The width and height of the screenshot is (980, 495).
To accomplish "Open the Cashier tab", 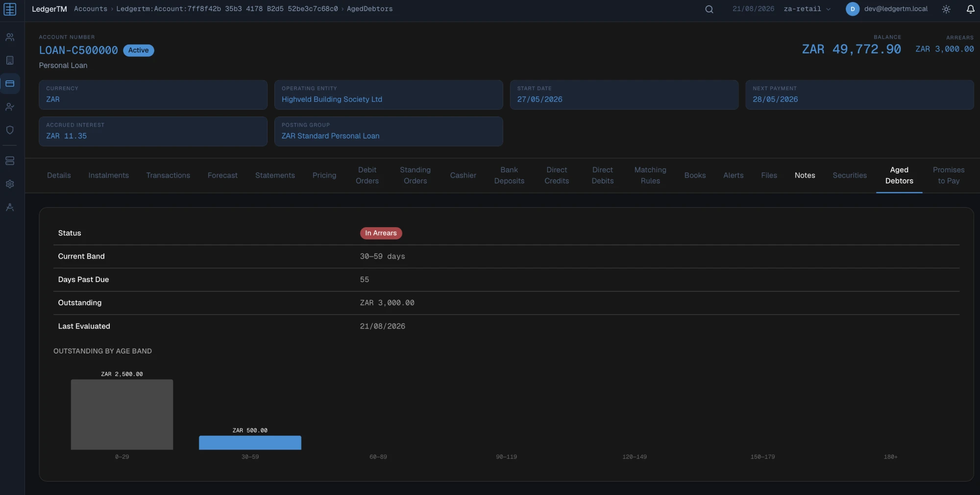I will [463, 175].
